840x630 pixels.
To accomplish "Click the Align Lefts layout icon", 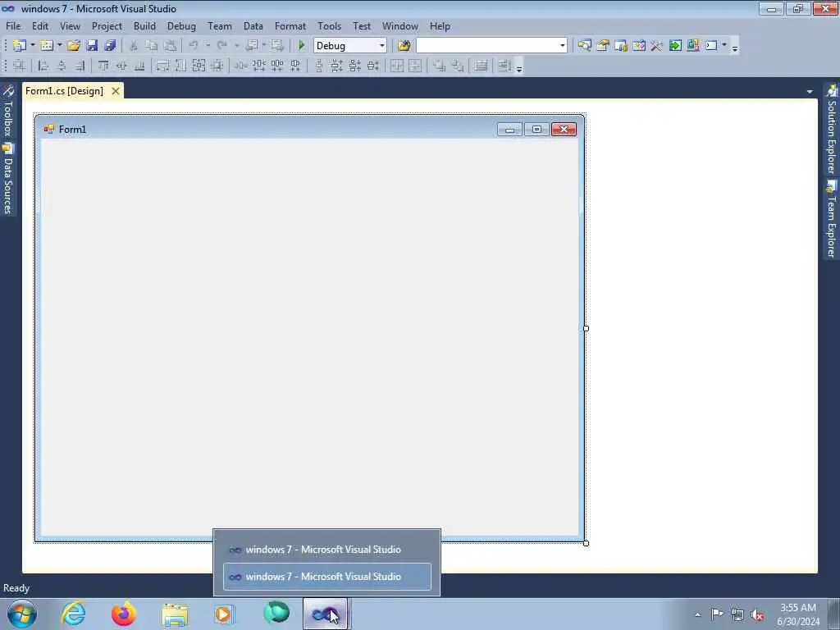I will (x=44, y=66).
